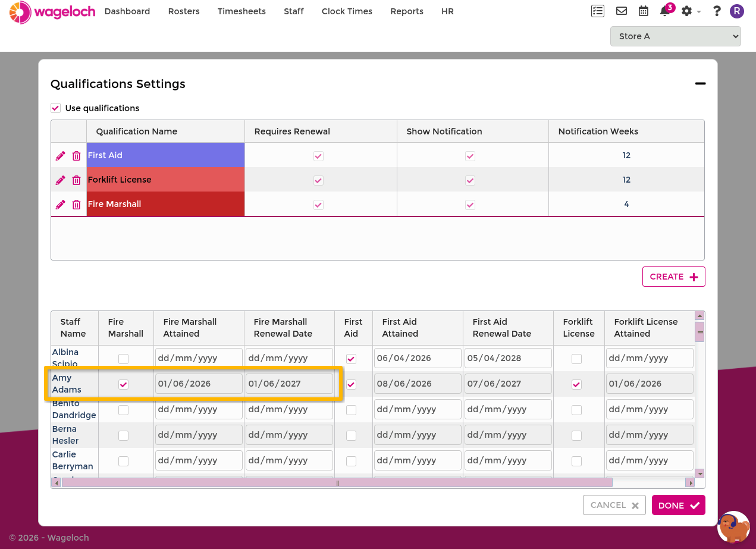Open the user avatar R menu

click(737, 11)
